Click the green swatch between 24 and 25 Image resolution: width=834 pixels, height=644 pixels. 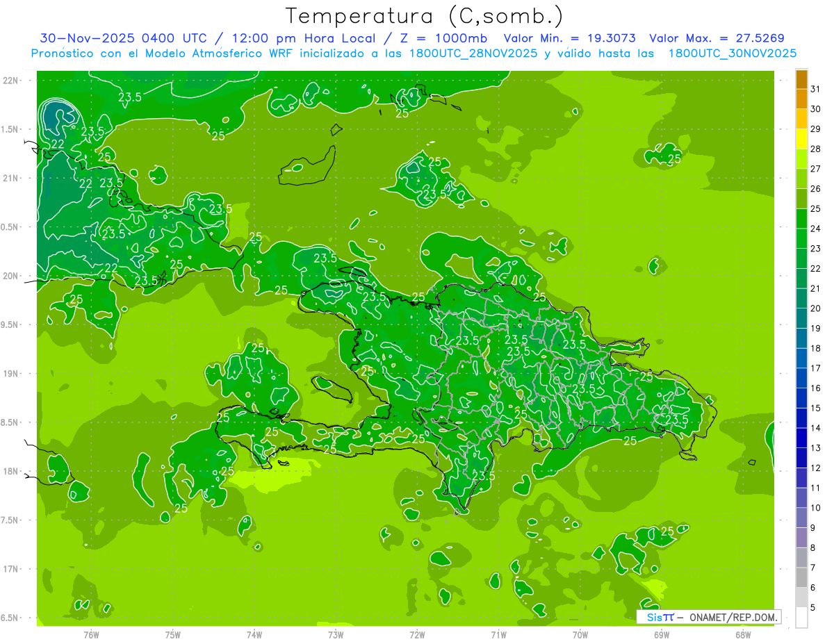point(802,219)
